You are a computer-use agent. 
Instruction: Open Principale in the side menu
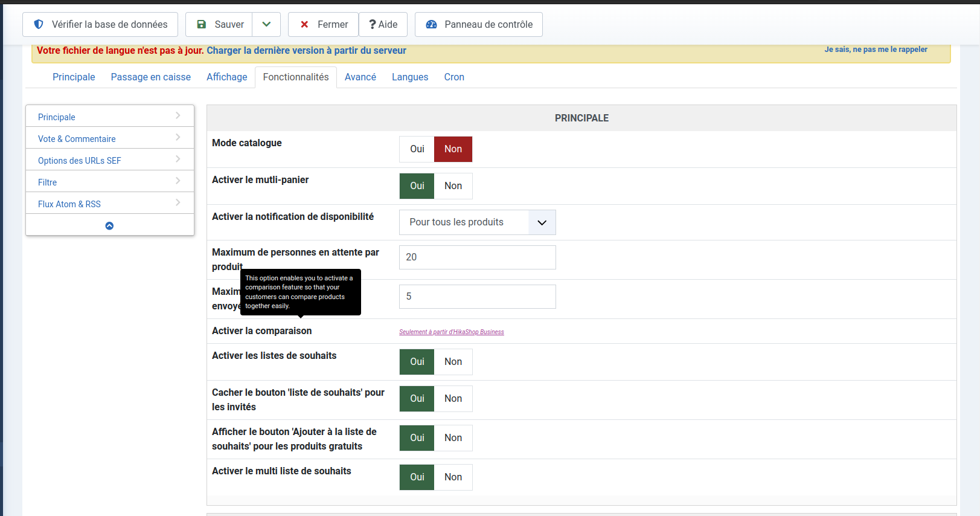point(57,117)
